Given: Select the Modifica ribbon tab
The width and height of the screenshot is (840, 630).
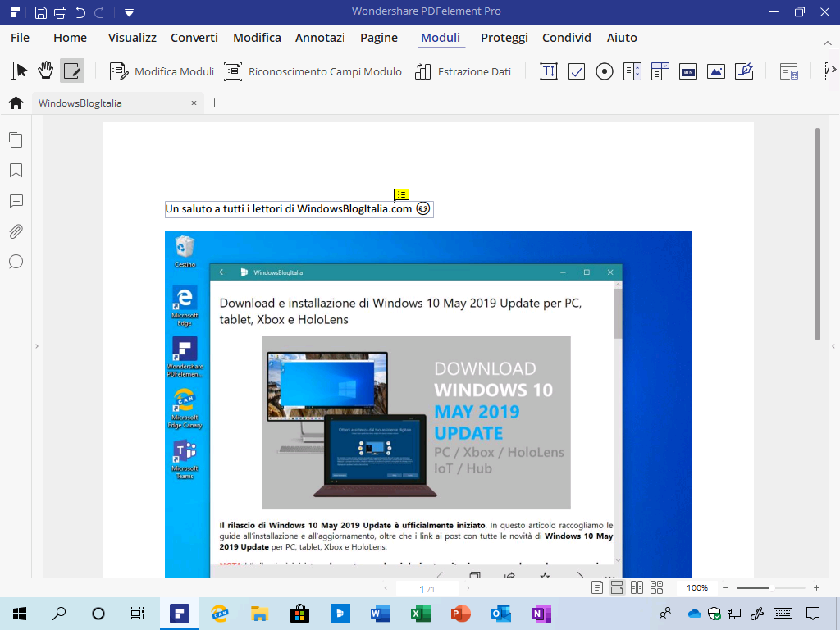Looking at the screenshot, I should (x=257, y=38).
